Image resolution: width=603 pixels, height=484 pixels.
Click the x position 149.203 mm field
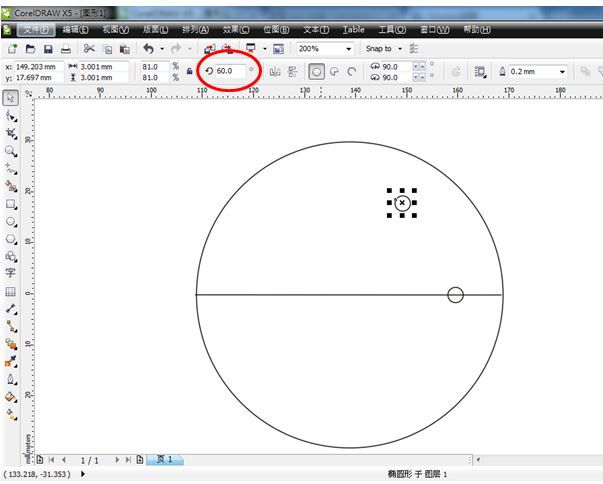(38, 67)
